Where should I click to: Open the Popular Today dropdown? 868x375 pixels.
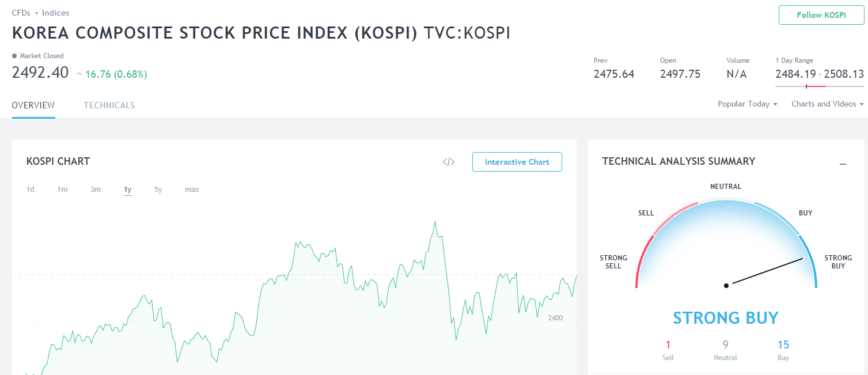tap(747, 104)
